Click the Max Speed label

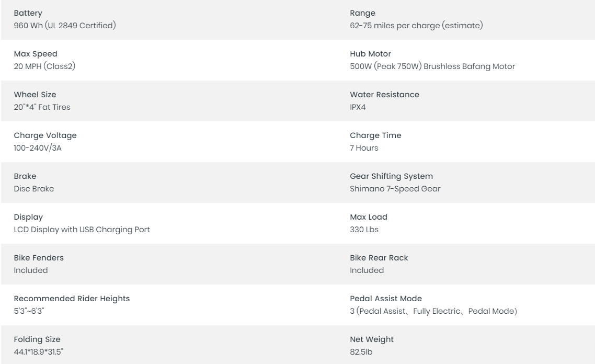tap(35, 54)
